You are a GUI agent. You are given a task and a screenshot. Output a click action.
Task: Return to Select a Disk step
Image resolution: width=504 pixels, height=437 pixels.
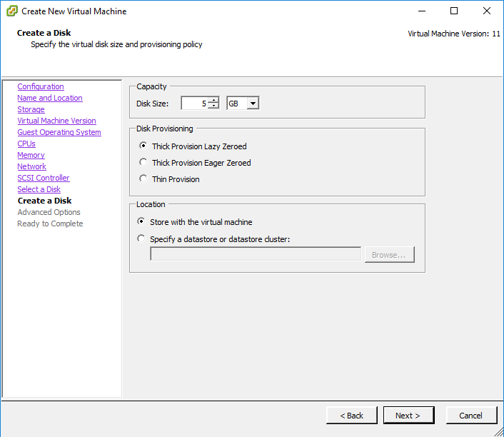point(39,189)
